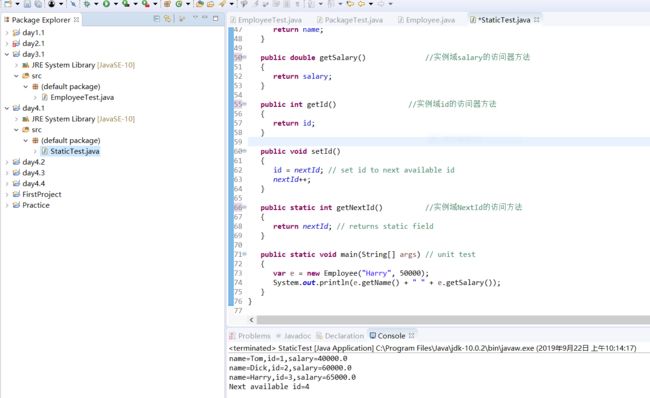The width and height of the screenshot is (650, 398).
Task: Collapse the src folder under day4.1
Action: click(16, 129)
